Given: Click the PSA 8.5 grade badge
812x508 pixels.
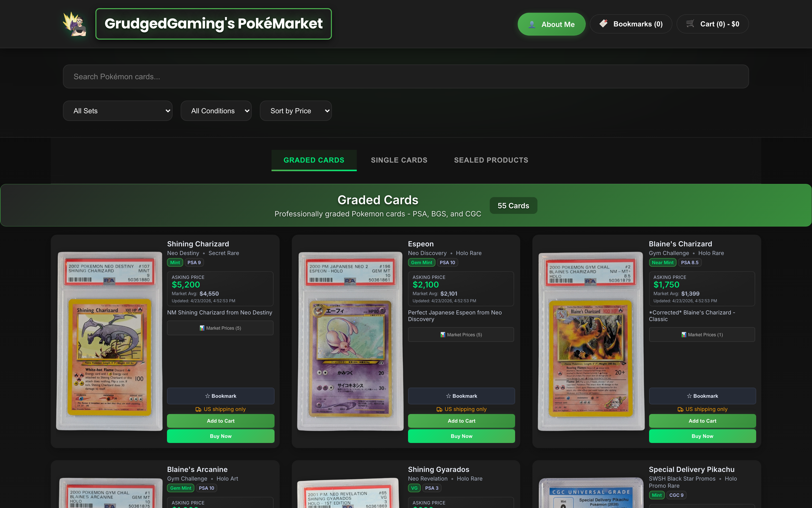Looking at the screenshot, I should point(689,262).
